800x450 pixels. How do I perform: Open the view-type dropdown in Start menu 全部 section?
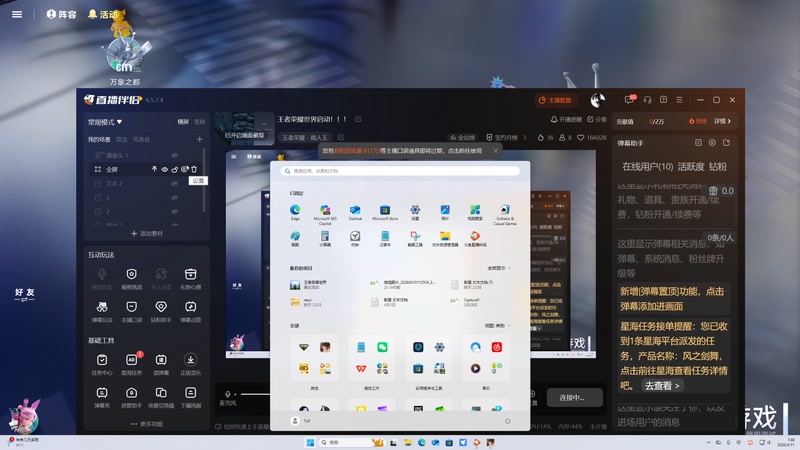pos(497,326)
